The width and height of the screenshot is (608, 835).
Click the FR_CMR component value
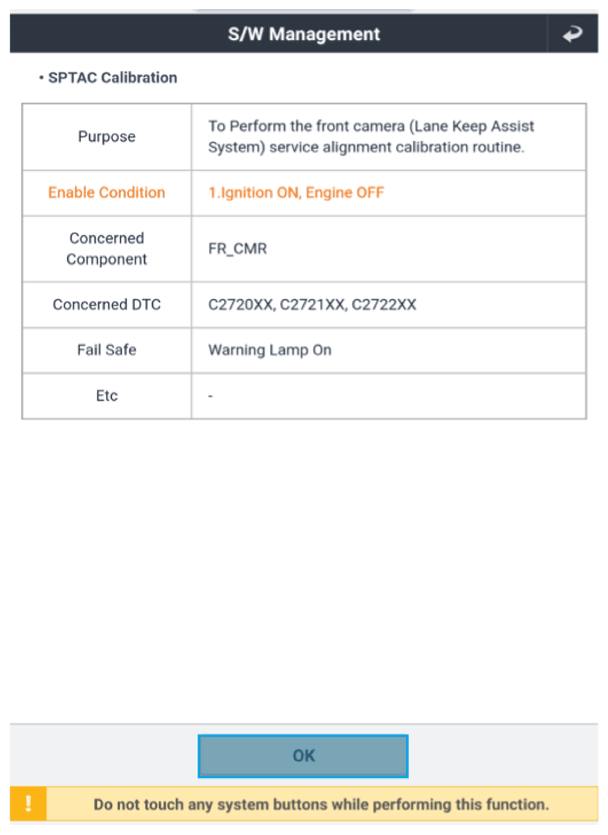[x=237, y=249]
